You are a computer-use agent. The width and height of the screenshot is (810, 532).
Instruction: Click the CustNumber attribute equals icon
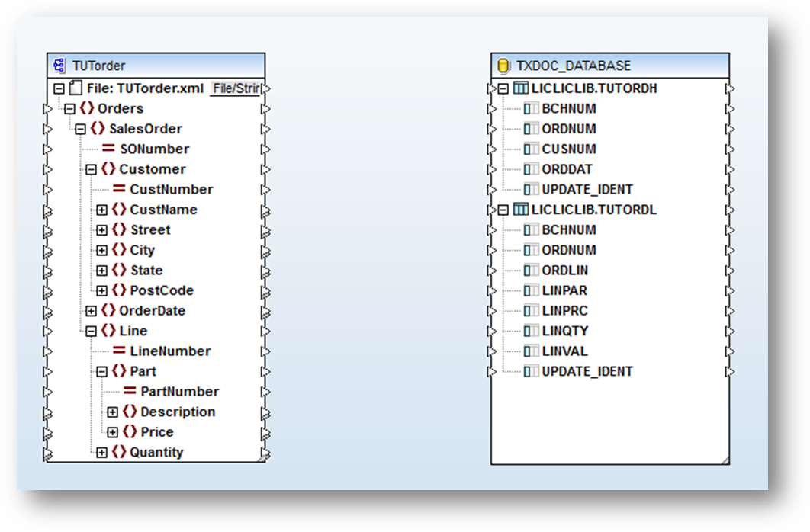click(119, 189)
